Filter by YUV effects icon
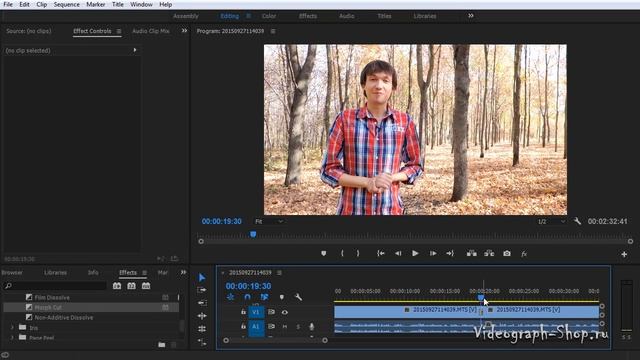The width and height of the screenshot is (640, 360). [x=146, y=286]
